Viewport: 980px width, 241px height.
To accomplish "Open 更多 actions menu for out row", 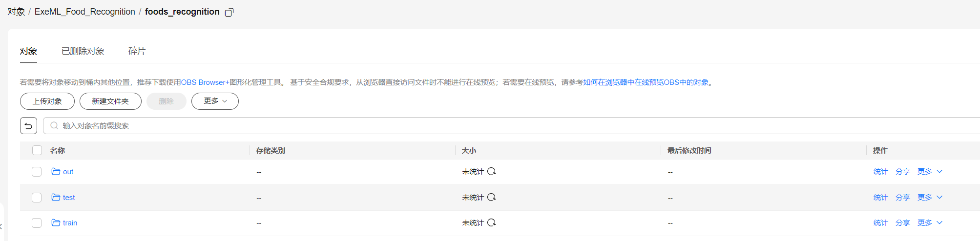I will (x=929, y=172).
